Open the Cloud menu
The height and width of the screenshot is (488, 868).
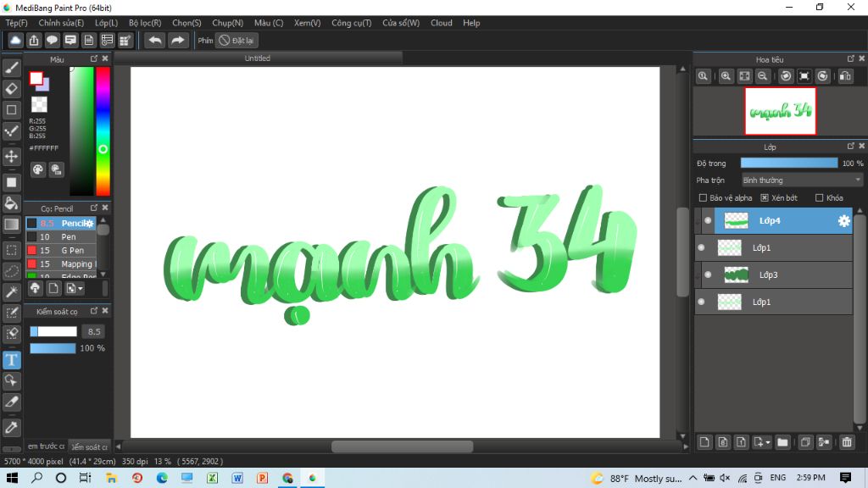point(441,23)
